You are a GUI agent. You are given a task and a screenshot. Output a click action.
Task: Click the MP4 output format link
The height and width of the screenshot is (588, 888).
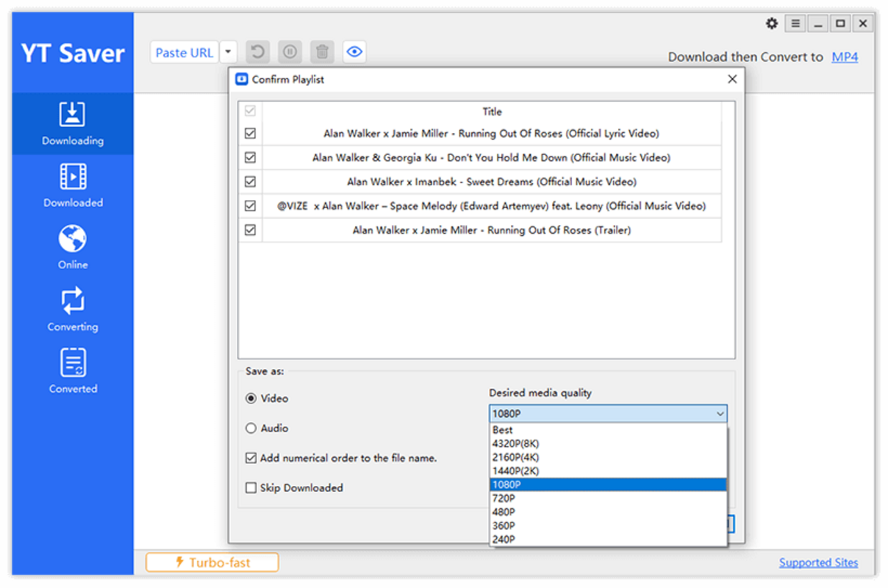click(845, 57)
